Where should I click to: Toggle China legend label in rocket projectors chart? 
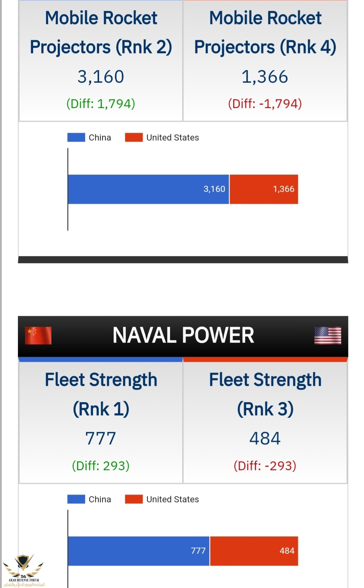click(x=100, y=138)
